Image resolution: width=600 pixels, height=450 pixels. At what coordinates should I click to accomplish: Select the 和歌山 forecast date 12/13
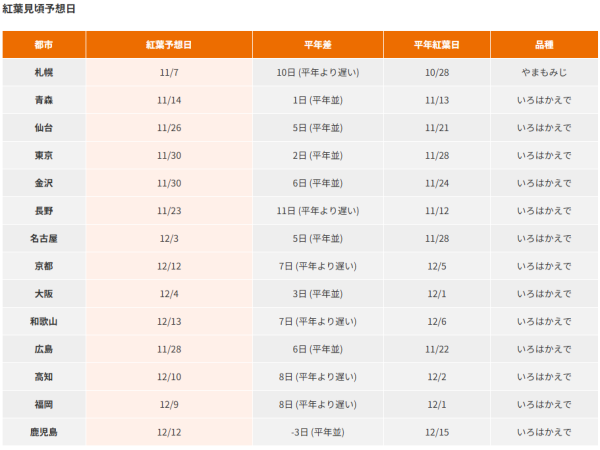pos(169,322)
